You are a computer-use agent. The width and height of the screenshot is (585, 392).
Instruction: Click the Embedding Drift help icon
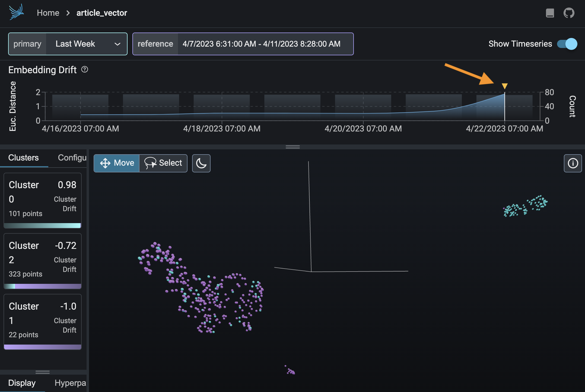coord(85,70)
